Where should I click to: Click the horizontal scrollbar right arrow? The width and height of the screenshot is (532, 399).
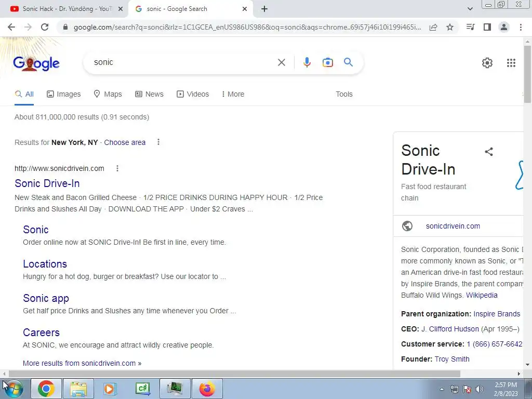(x=519, y=374)
